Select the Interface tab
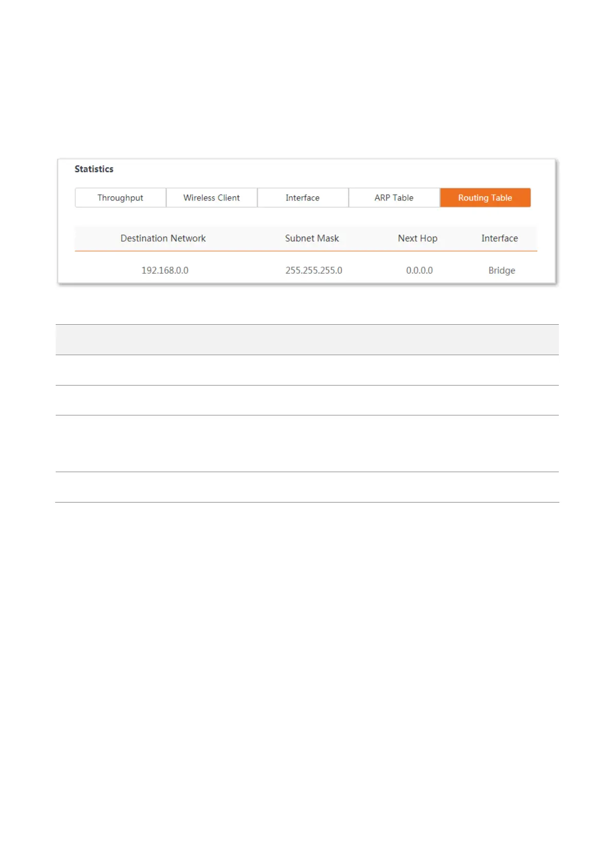The width and height of the screenshot is (614, 868). (303, 197)
